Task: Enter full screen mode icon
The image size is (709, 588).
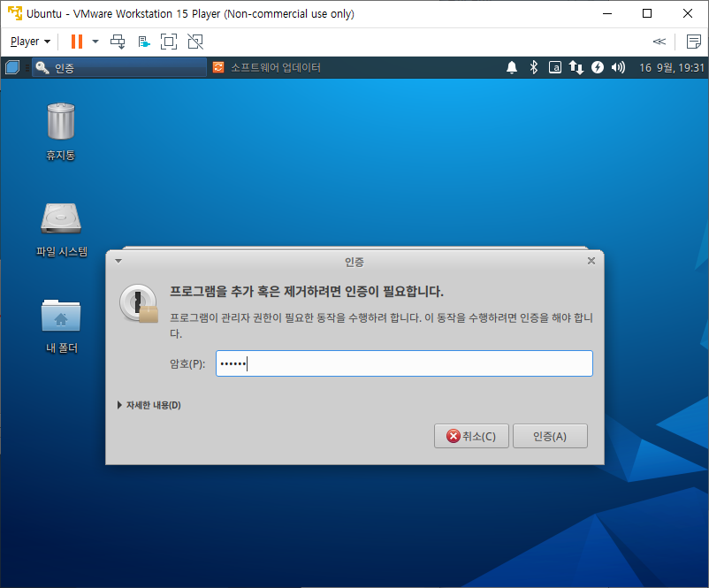Action: pos(169,42)
